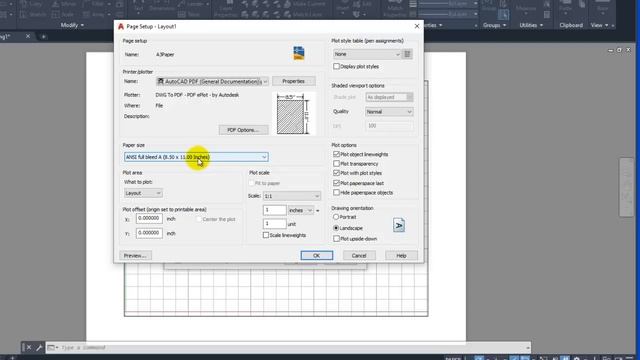Toggle Plot with plot styles checkbox

pyautogui.click(x=336, y=173)
